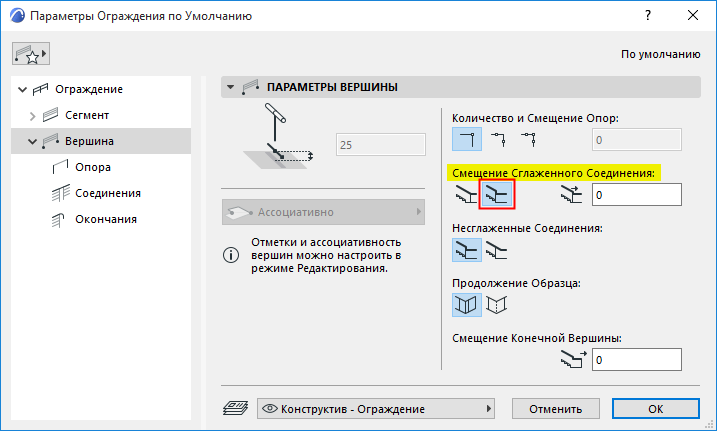Click the smooth connection offset input field
The image size is (717, 431).
(x=636, y=194)
